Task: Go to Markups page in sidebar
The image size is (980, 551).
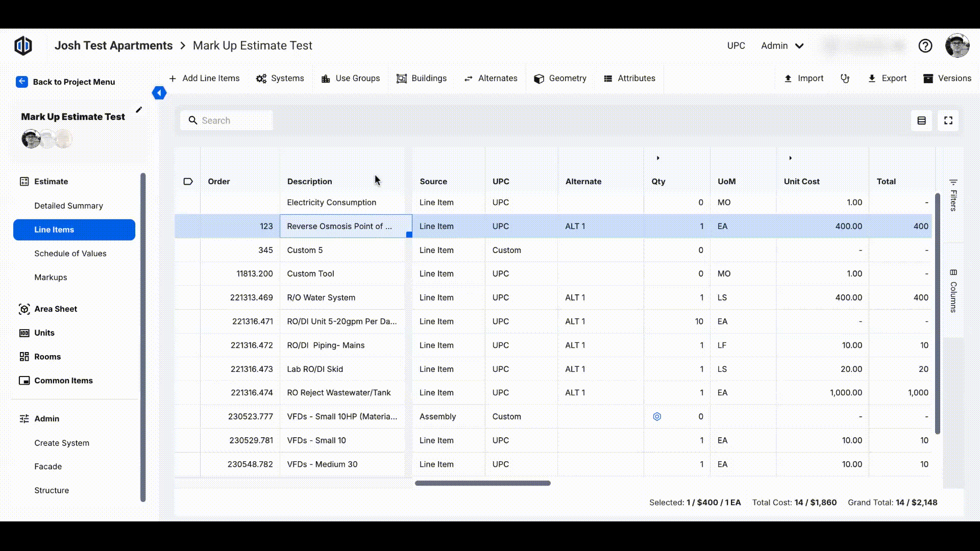Action: coord(51,278)
